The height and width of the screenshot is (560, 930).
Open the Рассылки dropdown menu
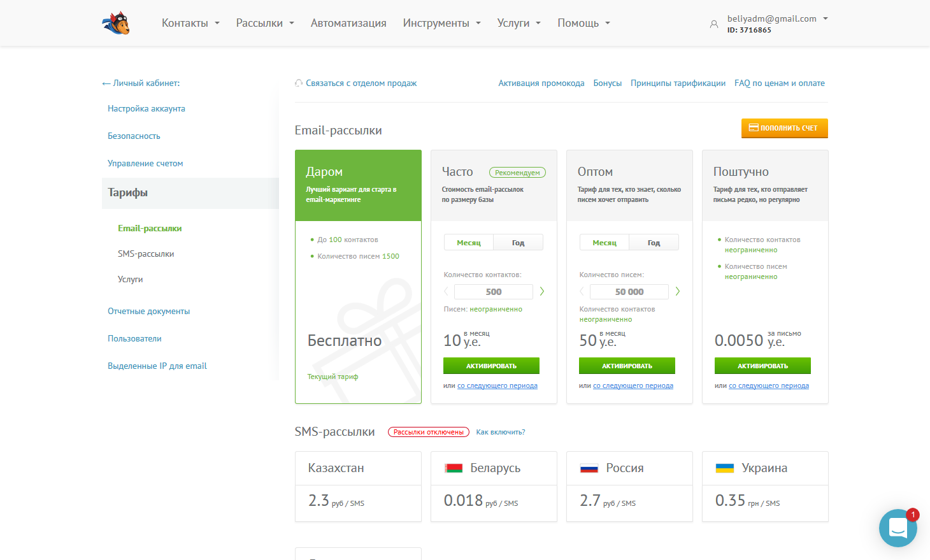(265, 23)
